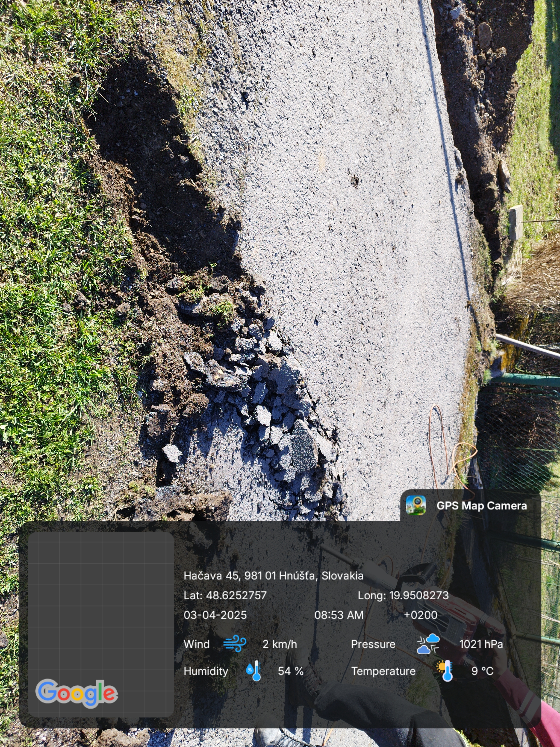The height and width of the screenshot is (747, 560).
Task: Click the 'Pressure' label
Action: point(373,644)
